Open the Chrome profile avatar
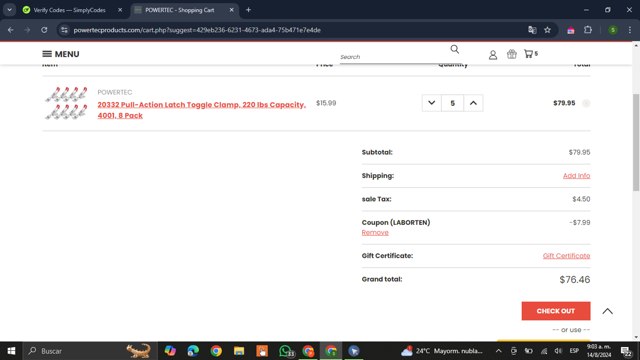The width and height of the screenshot is (640, 360). pos(612,30)
